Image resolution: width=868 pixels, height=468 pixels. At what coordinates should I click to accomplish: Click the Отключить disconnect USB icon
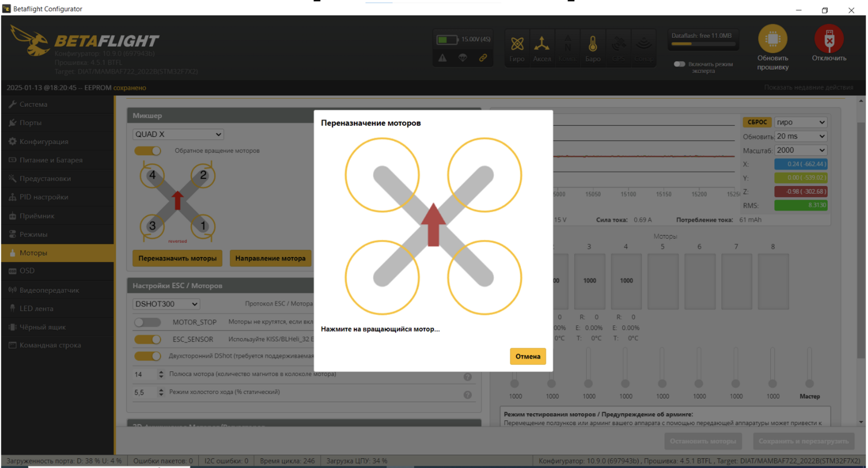click(x=829, y=39)
